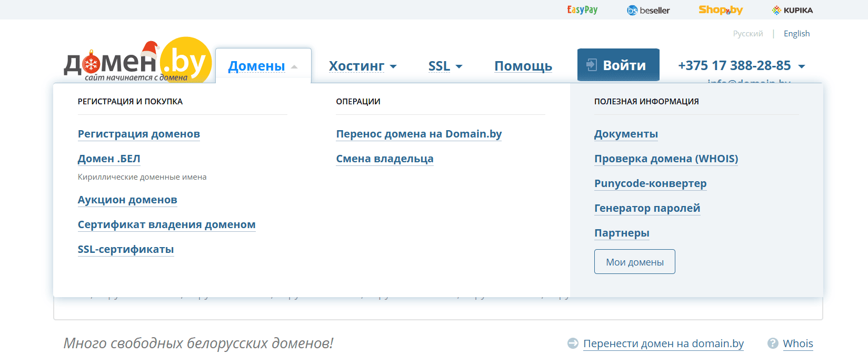868x363 pixels.
Task: Expand the phone number contacts dropdown
Action: (802, 66)
